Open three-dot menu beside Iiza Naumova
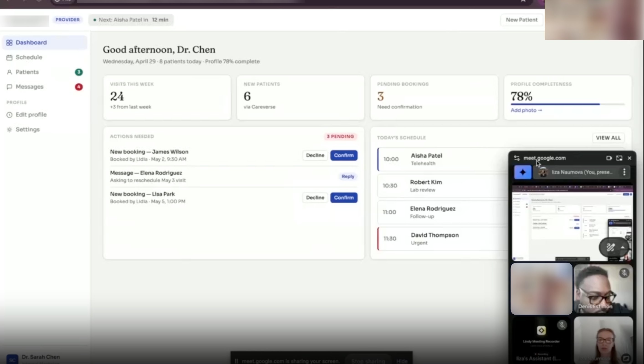The image size is (644, 364). [x=624, y=172]
